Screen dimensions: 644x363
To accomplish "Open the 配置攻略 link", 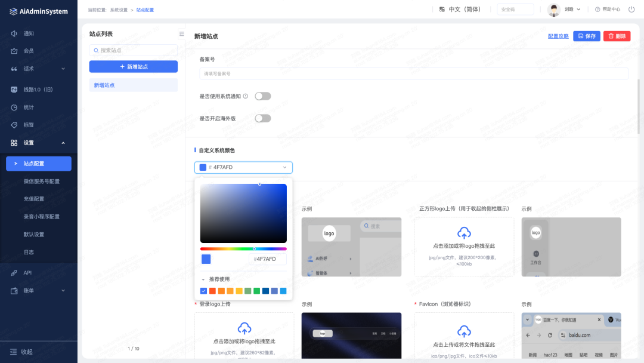I will (558, 36).
